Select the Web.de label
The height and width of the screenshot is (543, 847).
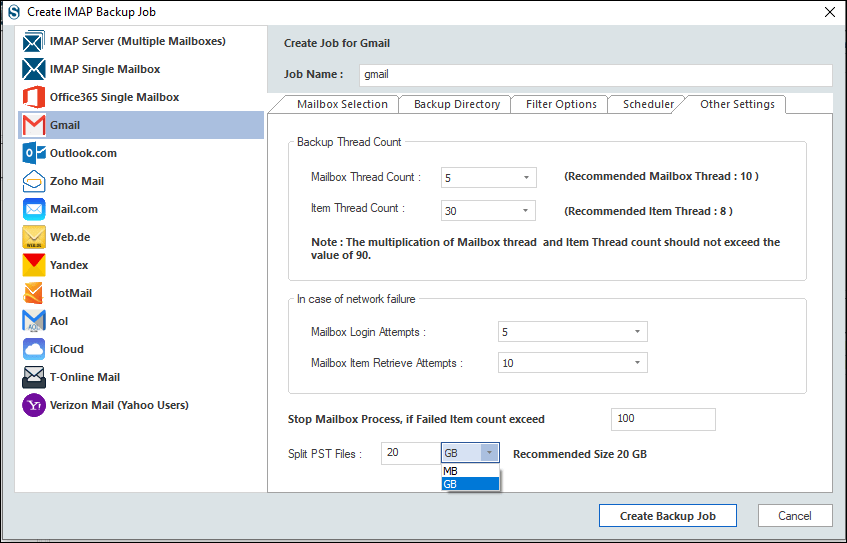point(70,237)
